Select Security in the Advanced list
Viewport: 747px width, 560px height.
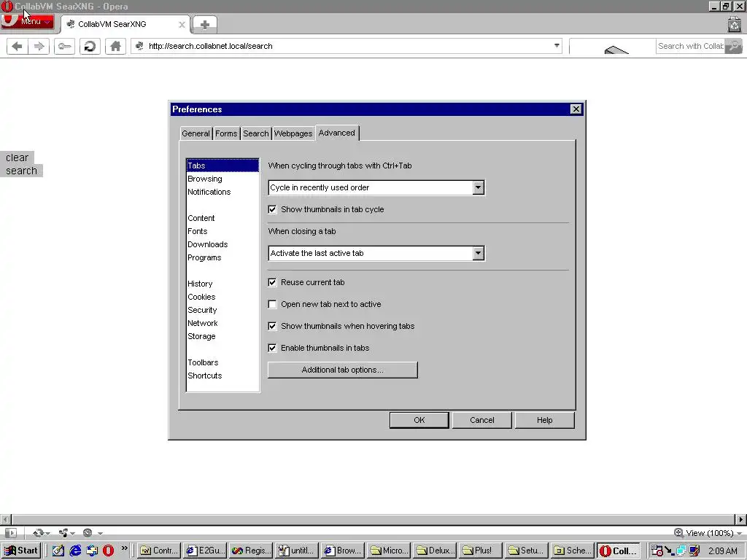click(x=222, y=310)
